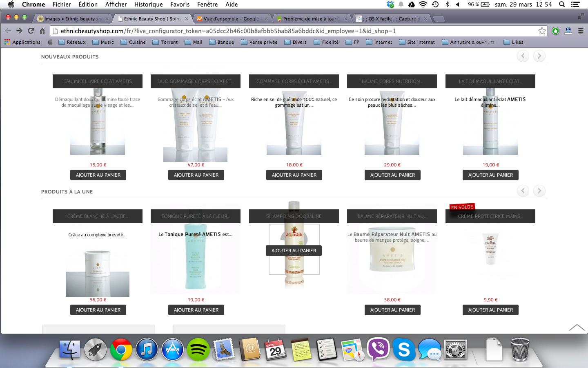Show previous Produits à la une items
The height and width of the screenshot is (368, 588).
tap(523, 191)
